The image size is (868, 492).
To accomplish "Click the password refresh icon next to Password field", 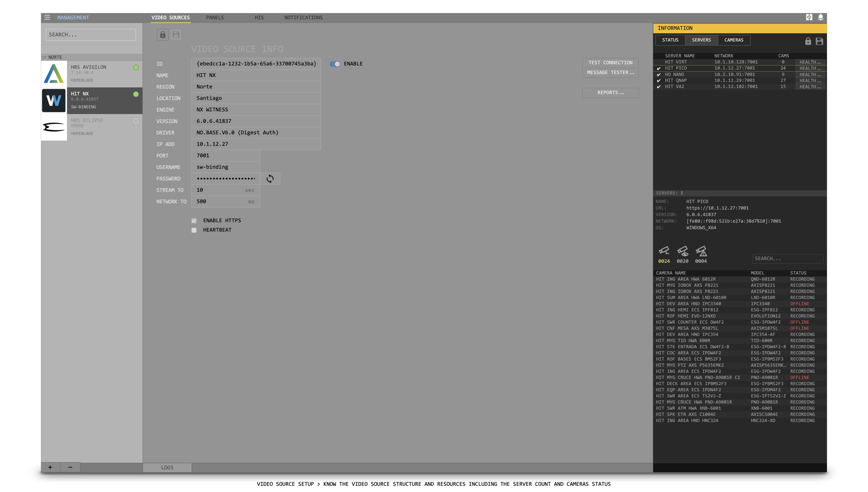I will 270,178.
